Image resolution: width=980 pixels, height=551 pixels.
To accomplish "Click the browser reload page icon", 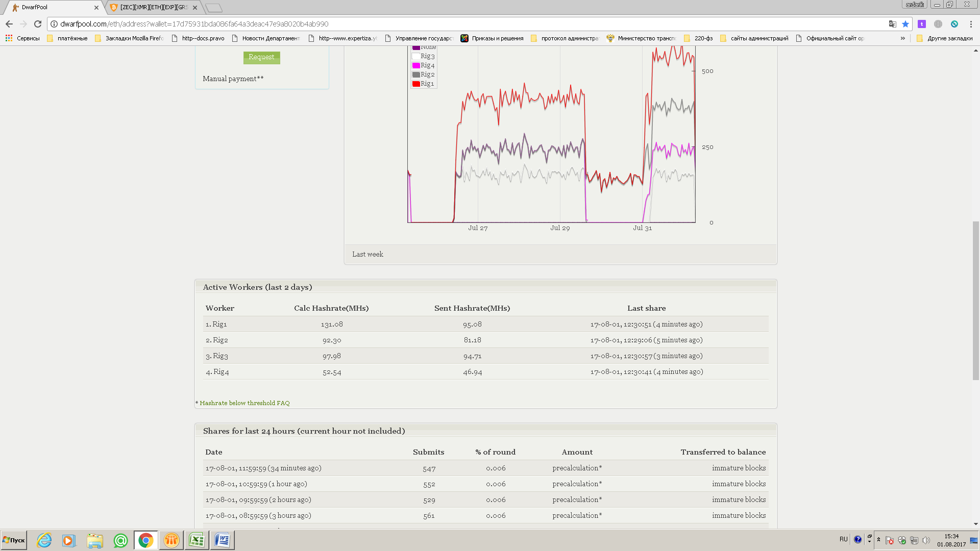I will pos(37,24).
